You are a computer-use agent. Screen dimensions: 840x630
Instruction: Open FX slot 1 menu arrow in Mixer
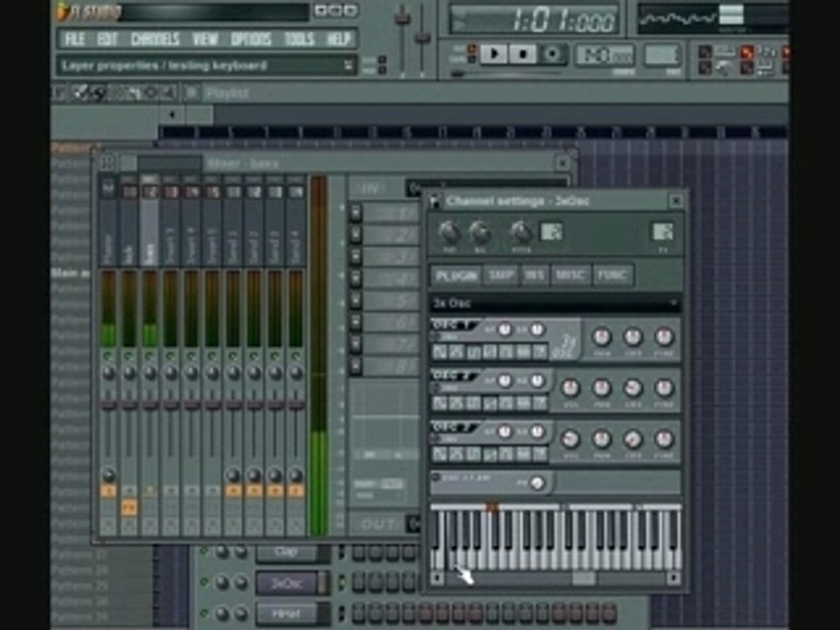pos(356,213)
